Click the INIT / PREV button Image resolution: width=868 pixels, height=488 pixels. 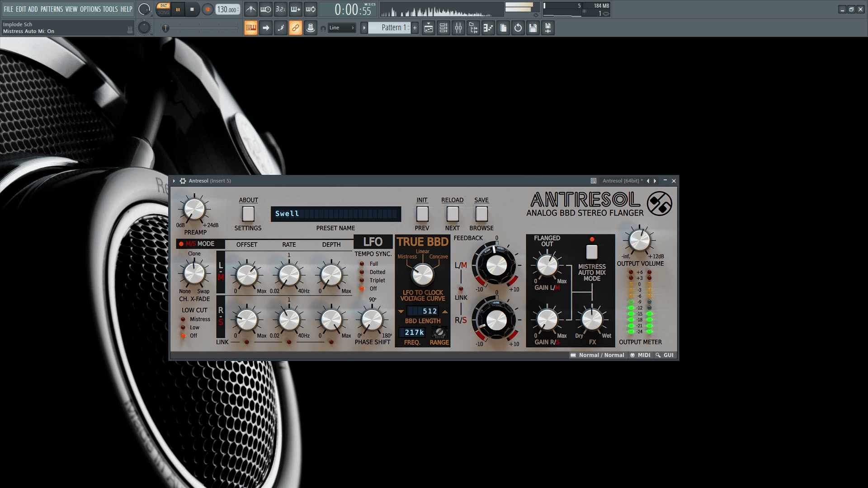coord(422,214)
